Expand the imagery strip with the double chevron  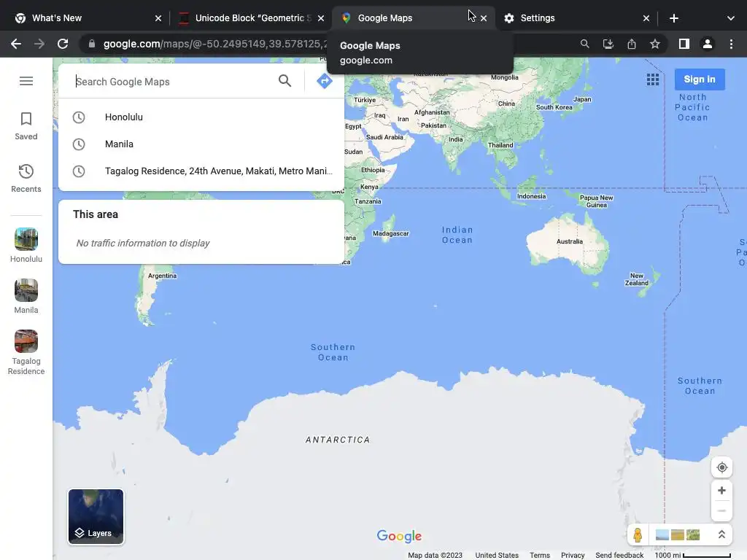[x=721, y=534]
